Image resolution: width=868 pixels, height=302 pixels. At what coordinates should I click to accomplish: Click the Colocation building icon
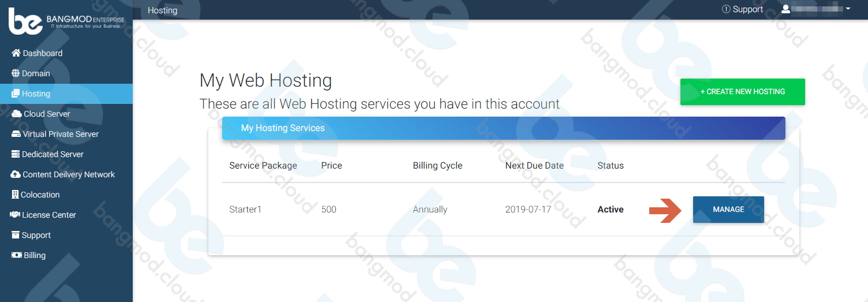click(x=15, y=195)
